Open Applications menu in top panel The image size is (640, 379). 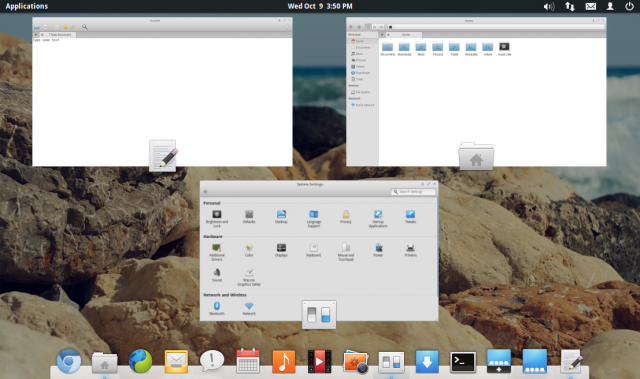(x=27, y=6)
